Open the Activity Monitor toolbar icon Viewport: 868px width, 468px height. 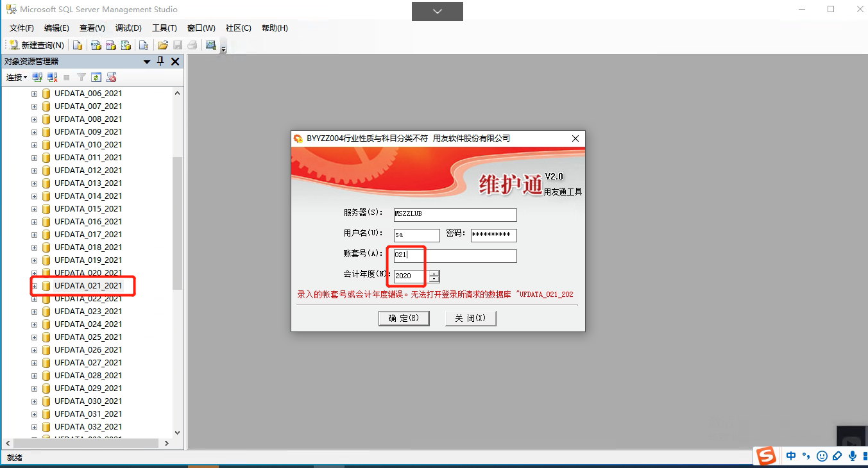pos(210,45)
